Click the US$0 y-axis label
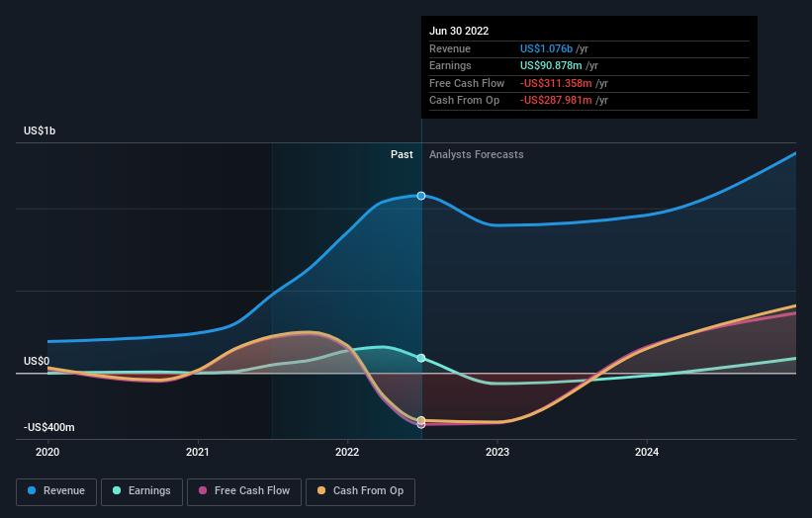 coord(37,361)
